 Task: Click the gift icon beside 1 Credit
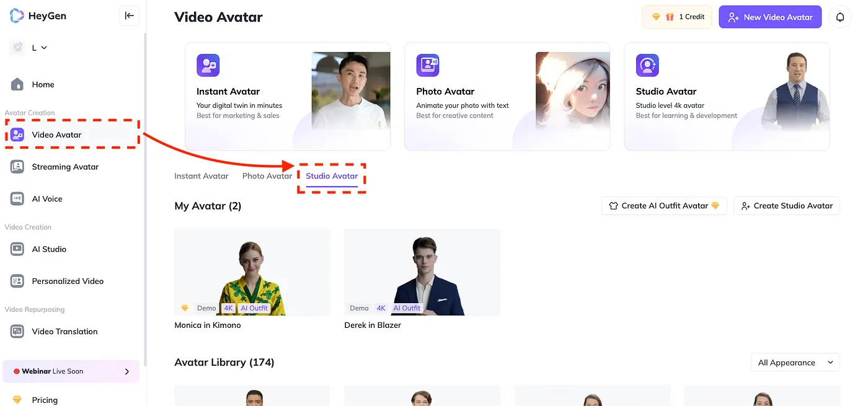click(670, 17)
